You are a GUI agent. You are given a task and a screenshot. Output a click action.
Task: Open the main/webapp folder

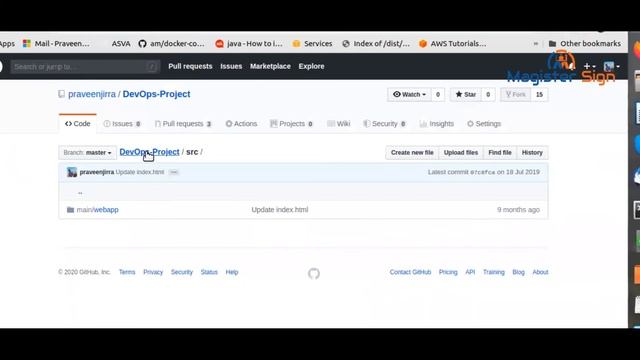(x=98, y=210)
